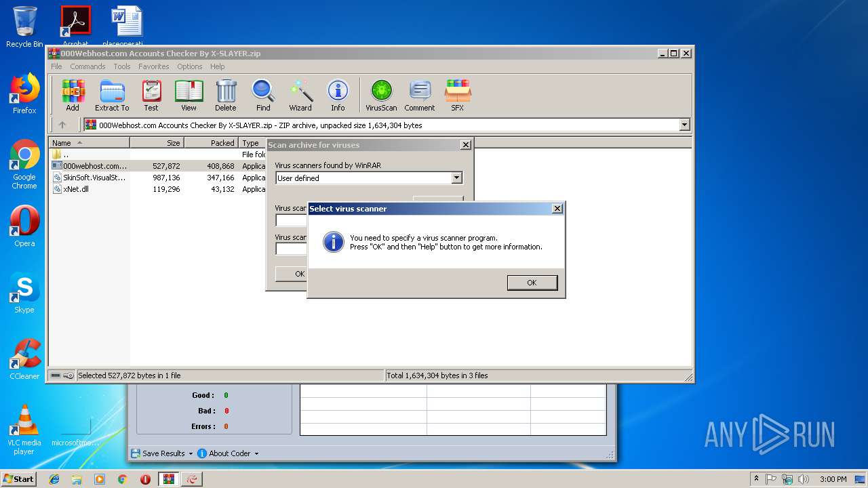The height and width of the screenshot is (488, 868).
Task: Open the Favorites menu
Action: click(154, 66)
